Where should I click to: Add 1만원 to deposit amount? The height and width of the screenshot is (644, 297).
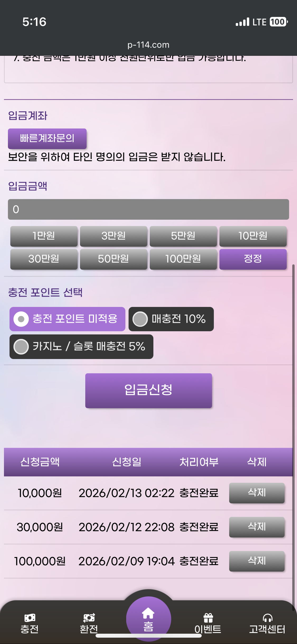[44, 236]
